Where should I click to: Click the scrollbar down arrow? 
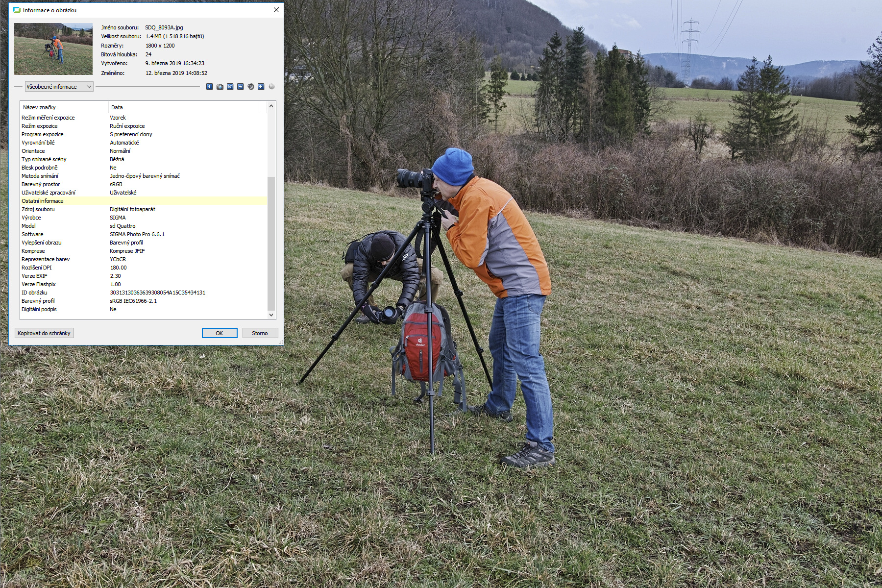[271, 315]
